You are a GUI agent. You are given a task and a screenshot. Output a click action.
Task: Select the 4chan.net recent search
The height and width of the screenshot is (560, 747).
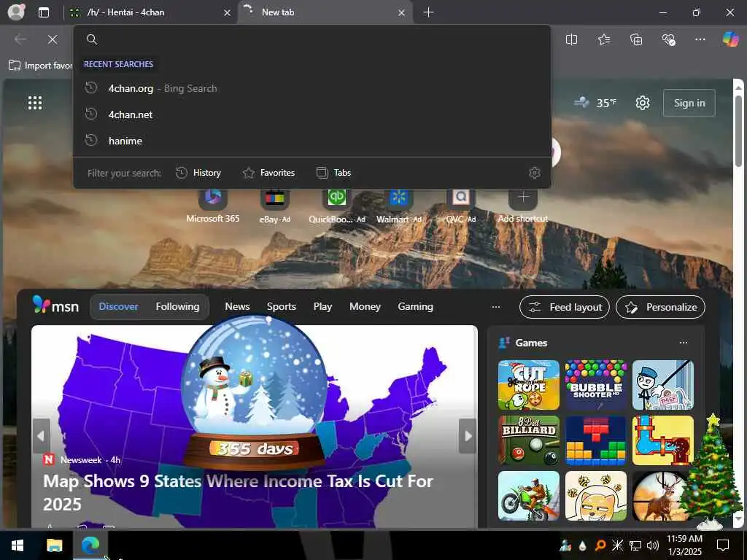point(312,114)
